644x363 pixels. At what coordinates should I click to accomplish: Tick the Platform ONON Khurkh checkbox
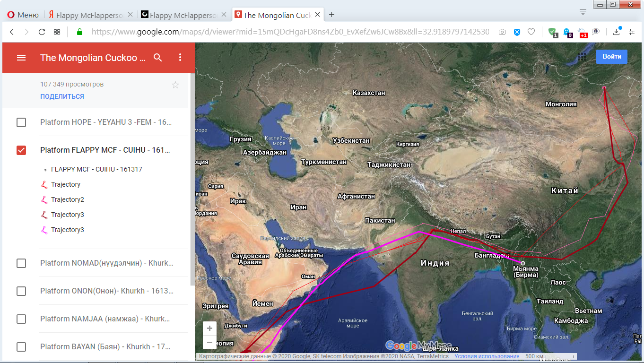pos(21,291)
